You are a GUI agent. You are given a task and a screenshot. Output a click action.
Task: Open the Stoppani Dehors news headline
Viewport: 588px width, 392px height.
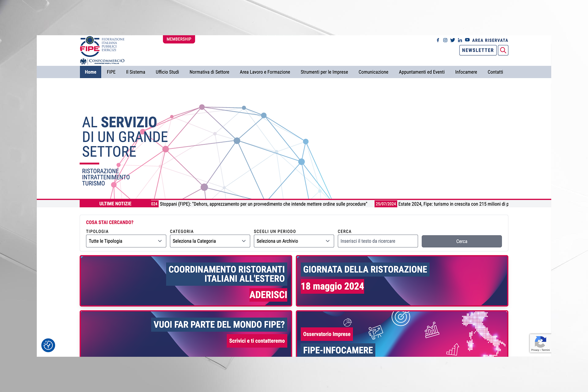(x=263, y=204)
